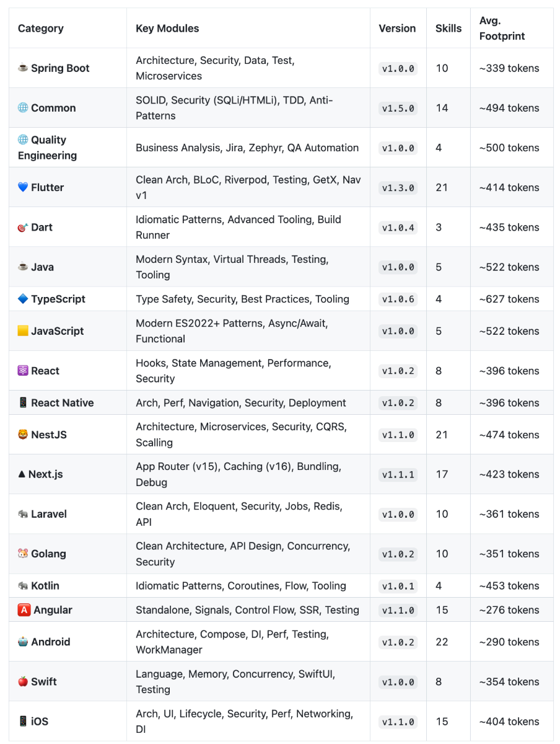Click the Skills column header

click(448, 29)
